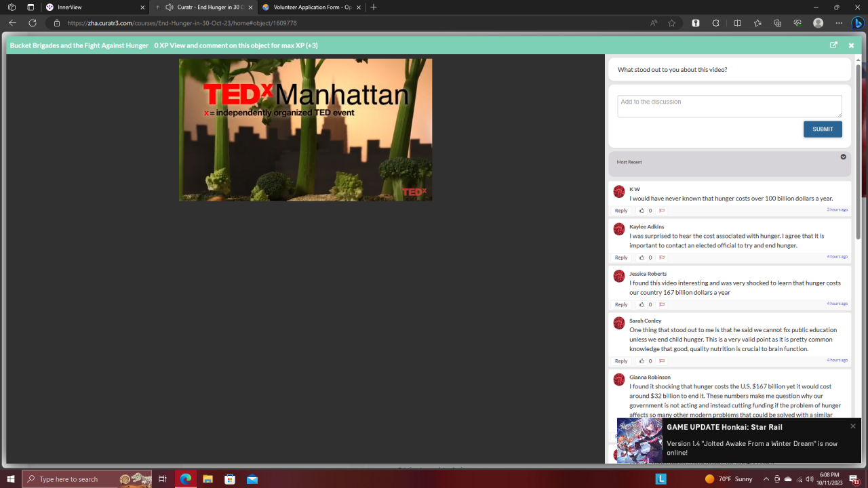Adjust the system volume from the tray
868x488 pixels.
pyautogui.click(x=810, y=479)
